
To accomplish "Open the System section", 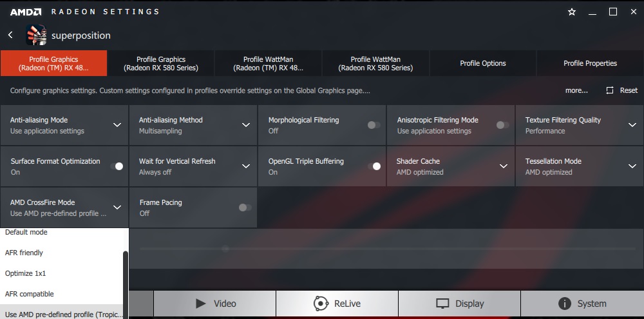I will [582, 304].
